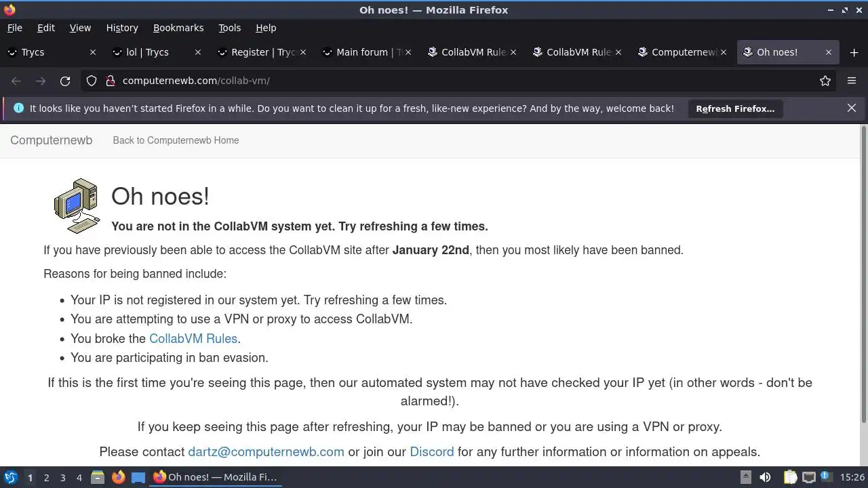Switch to virtual desktop 2
The width and height of the screenshot is (868, 488).
[x=46, y=477]
